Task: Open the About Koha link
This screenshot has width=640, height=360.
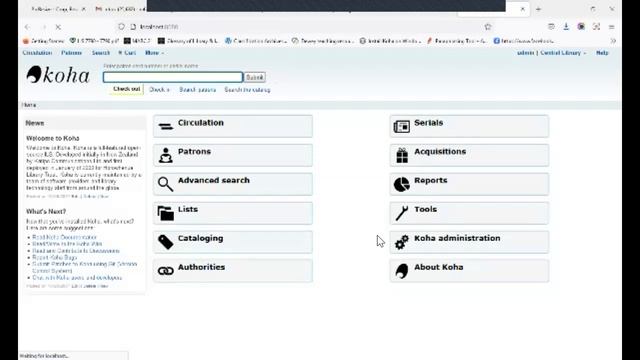Action: 438,267
